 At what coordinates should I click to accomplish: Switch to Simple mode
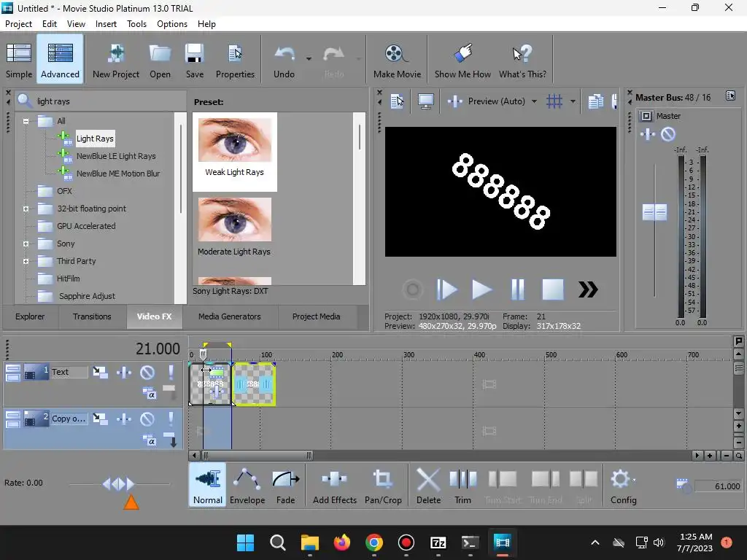point(19,60)
